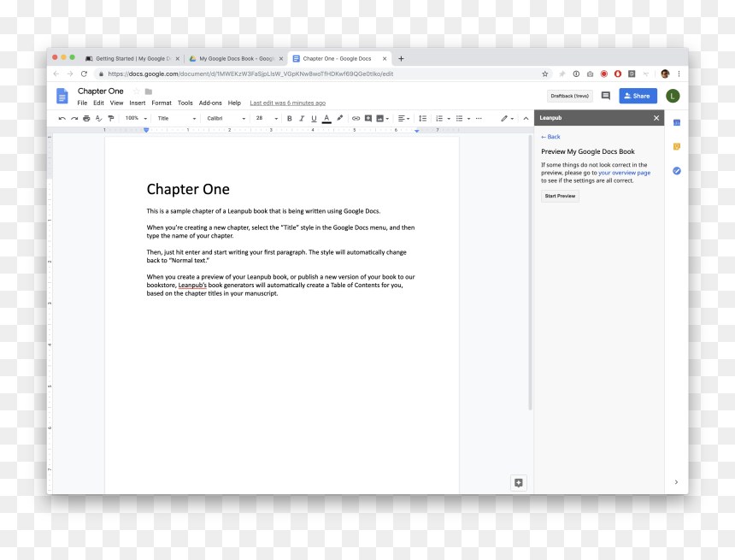Image resolution: width=735 pixels, height=560 pixels.
Task: Click the Start Preview button
Action: pyautogui.click(x=560, y=196)
